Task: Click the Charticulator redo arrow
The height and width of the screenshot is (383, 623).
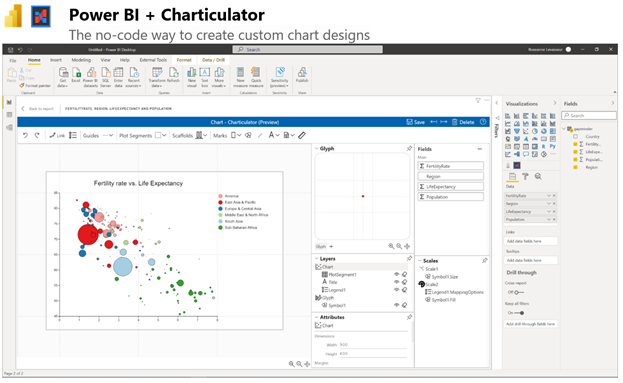Action: pos(37,135)
